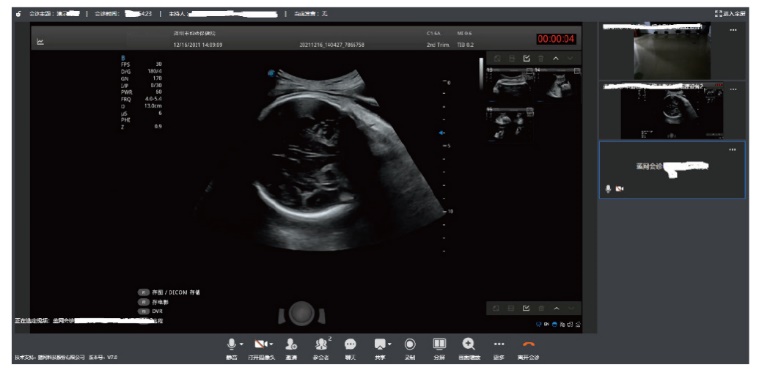Open options menu of the top participant video tile
This screenshot has width=759, height=373.
coord(733,30)
